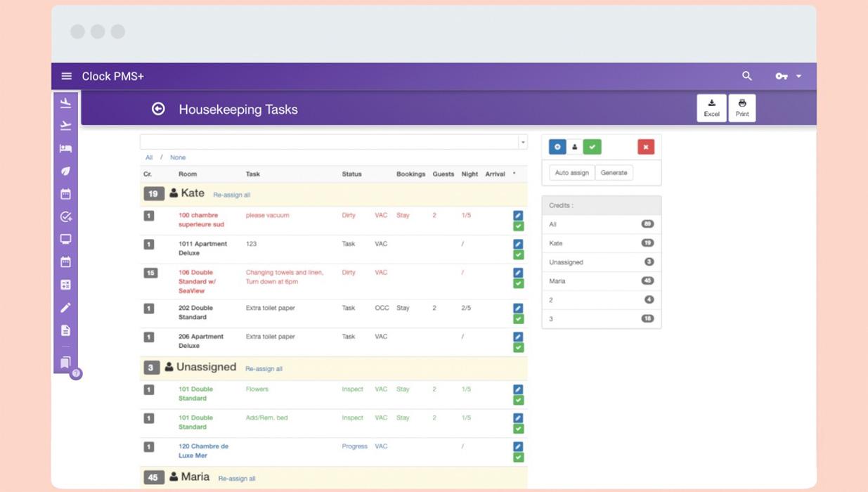The height and width of the screenshot is (492, 868).
Task: Mark the 'Add/Rem. bed' task done
Action: click(518, 428)
